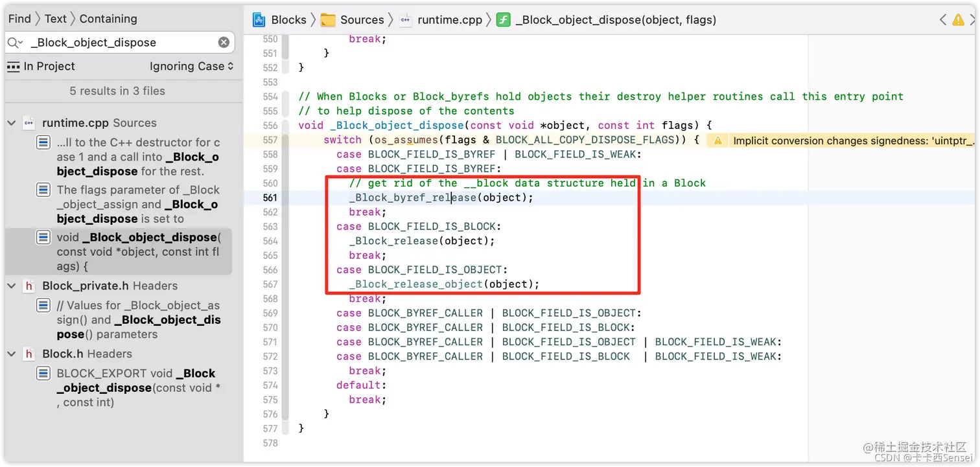Click 'default:' on line 574
The height and width of the screenshot is (467, 980).
(x=362, y=385)
